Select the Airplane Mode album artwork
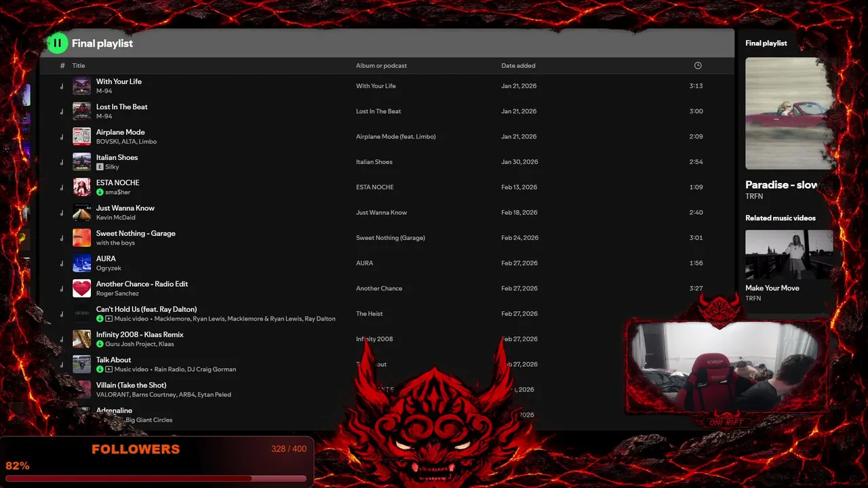868x488 pixels. click(81, 136)
